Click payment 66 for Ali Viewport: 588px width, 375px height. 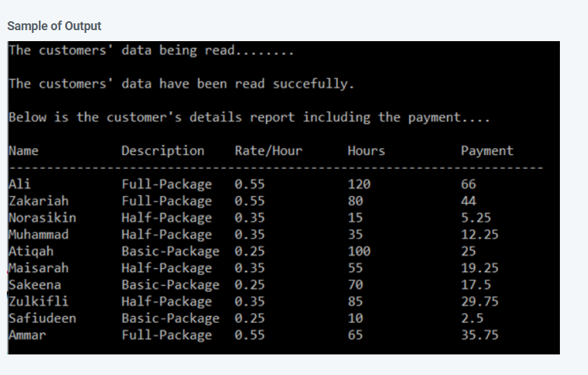point(469,184)
